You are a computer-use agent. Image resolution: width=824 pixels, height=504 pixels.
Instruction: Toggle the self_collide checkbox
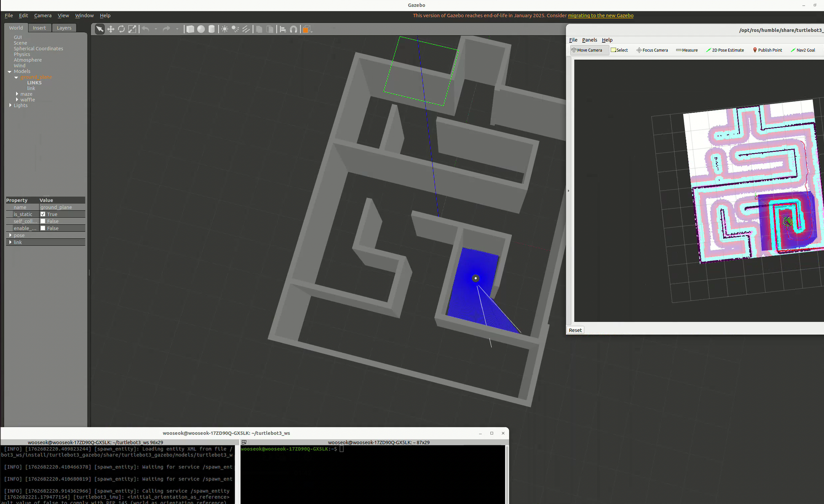point(43,221)
